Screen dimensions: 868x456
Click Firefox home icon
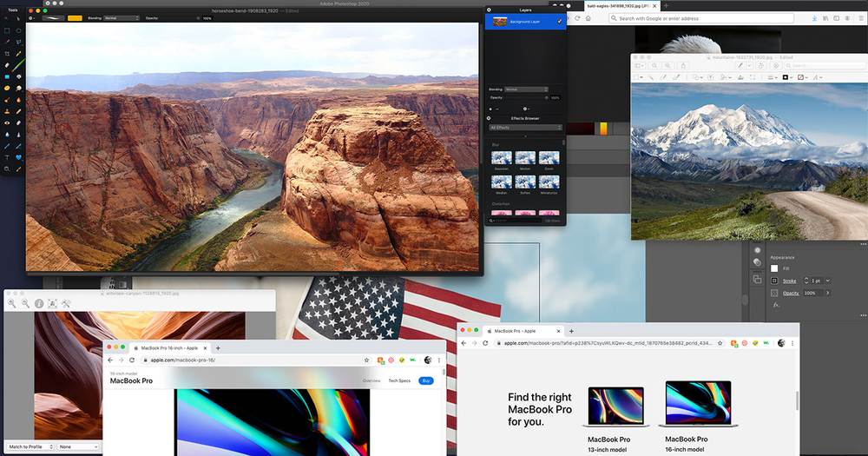point(588,18)
